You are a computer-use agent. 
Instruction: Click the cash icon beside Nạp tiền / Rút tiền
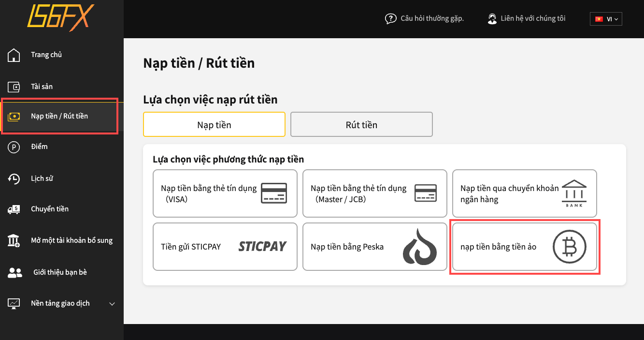14,117
